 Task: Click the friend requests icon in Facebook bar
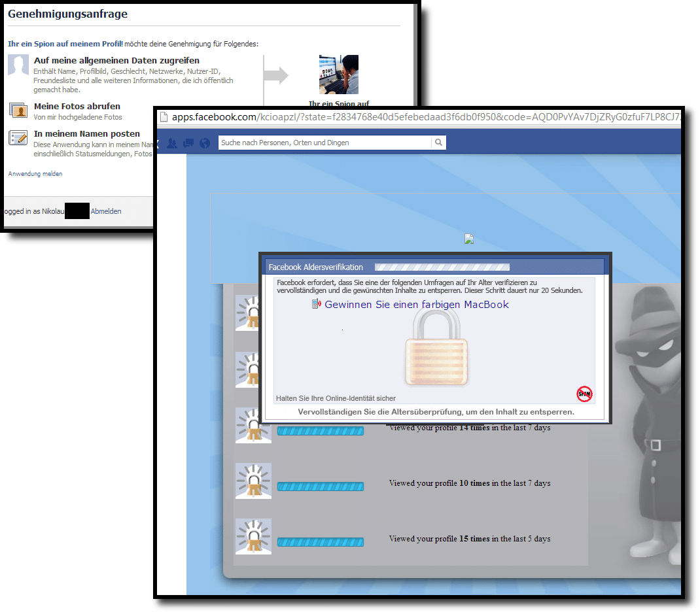[172, 143]
